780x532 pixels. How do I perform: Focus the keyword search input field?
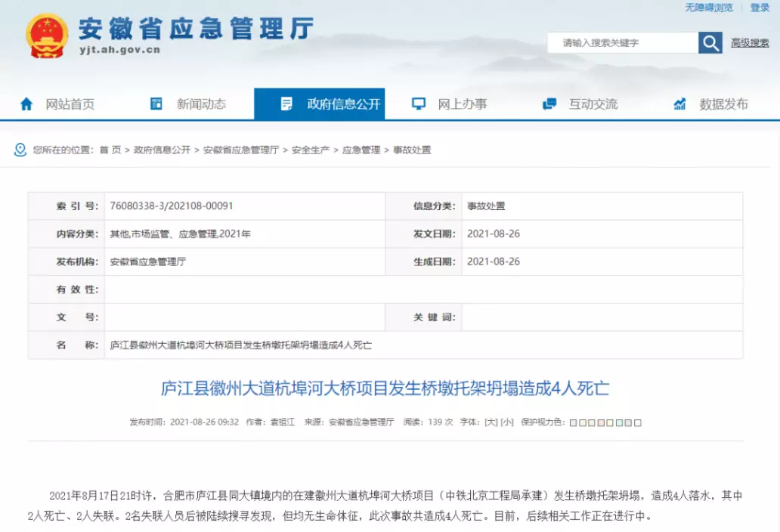(x=622, y=43)
